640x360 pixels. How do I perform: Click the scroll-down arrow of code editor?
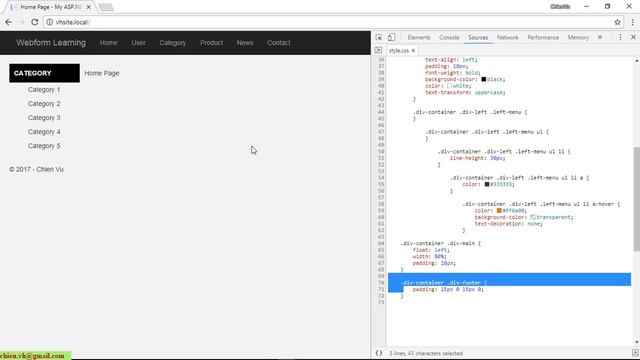pos(636,342)
